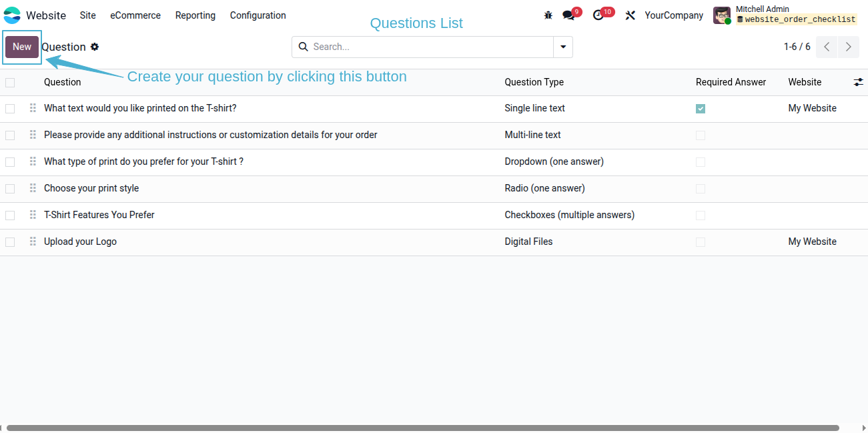Open the chat messages icon
Image resolution: width=868 pixels, height=433 pixels.
click(568, 15)
